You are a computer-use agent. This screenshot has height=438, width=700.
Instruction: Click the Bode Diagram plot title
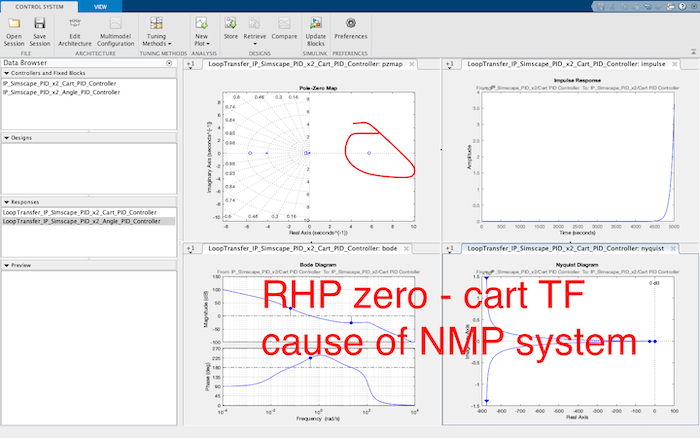318,265
